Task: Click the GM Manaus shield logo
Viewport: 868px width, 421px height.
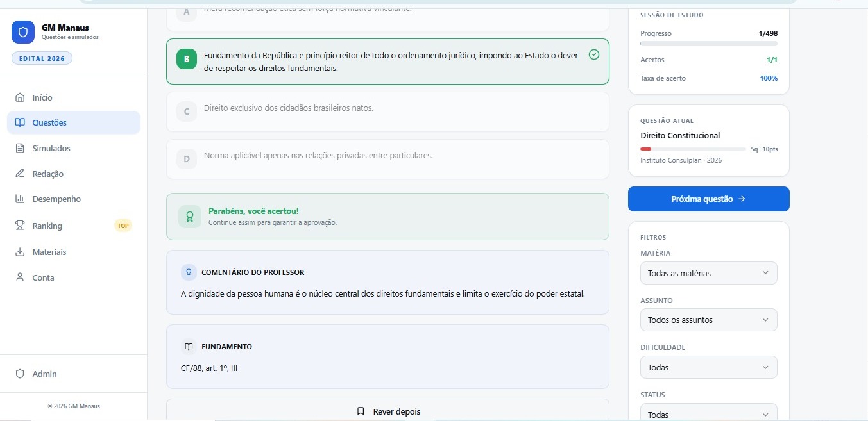Action: click(23, 32)
